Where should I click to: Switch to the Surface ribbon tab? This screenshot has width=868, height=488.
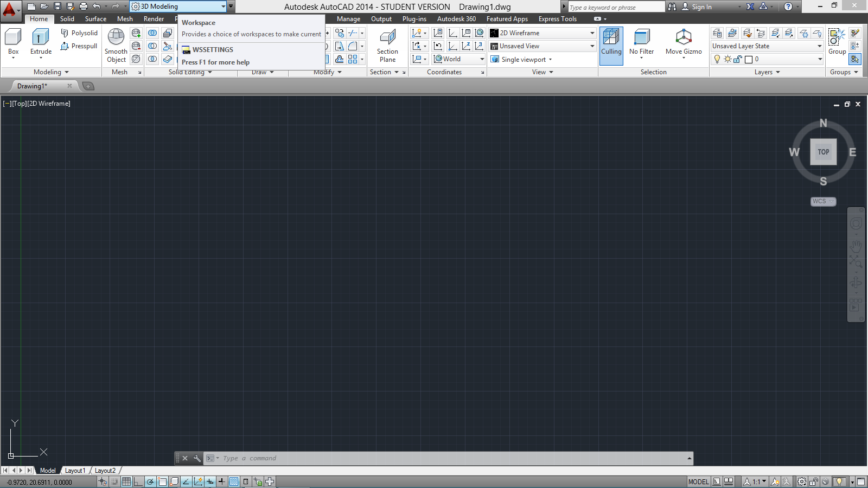click(95, 19)
